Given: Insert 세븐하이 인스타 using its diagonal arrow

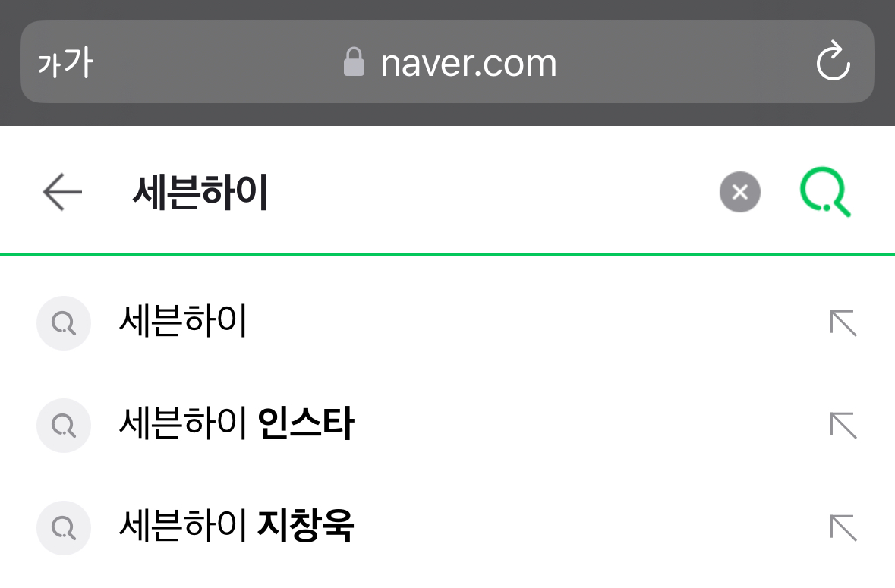Looking at the screenshot, I should click(x=843, y=426).
